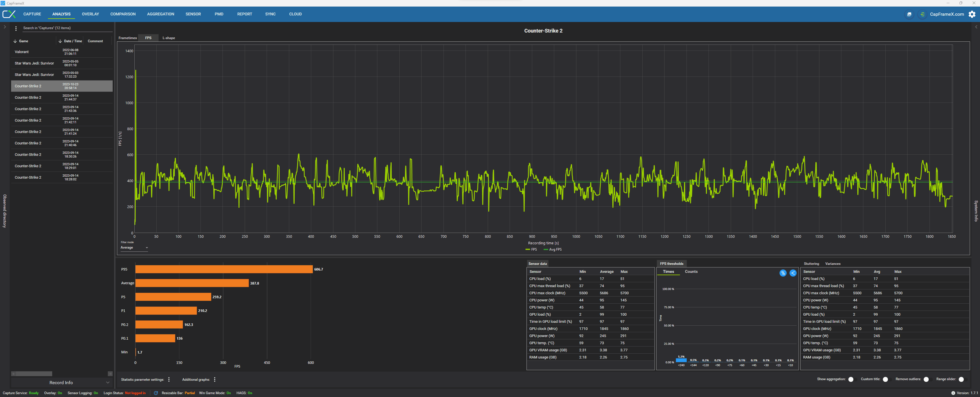Click the orange P95 bar
980x397 pixels.
pyautogui.click(x=224, y=269)
